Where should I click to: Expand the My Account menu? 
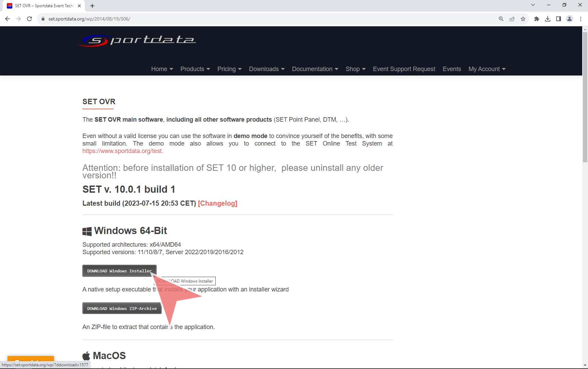pyautogui.click(x=487, y=69)
